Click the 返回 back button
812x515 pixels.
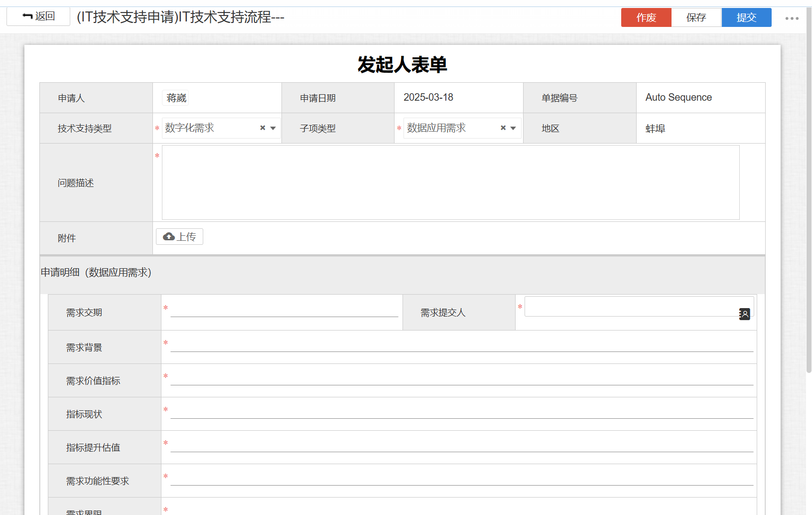(38, 16)
